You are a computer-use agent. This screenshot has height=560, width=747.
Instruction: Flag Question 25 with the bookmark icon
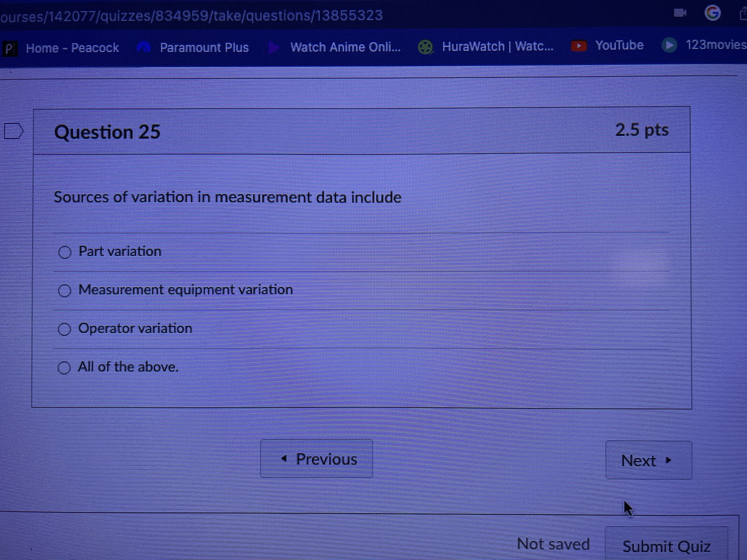pyautogui.click(x=14, y=131)
